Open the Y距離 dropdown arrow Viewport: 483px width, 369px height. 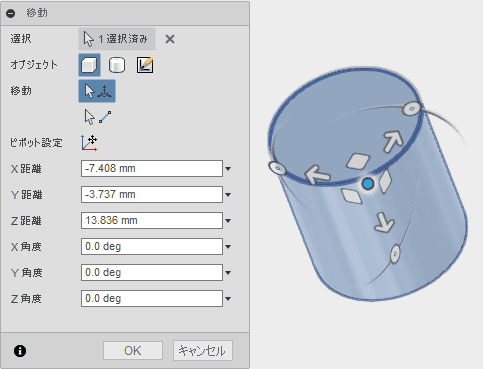(228, 195)
